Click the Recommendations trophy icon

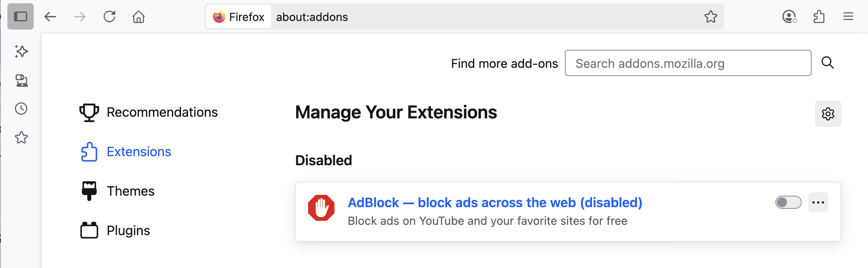tap(89, 112)
